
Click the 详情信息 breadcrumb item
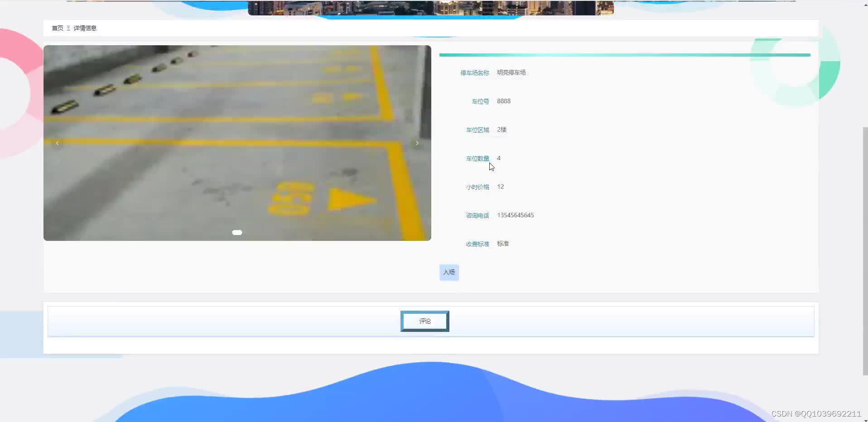[x=85, y=28]
